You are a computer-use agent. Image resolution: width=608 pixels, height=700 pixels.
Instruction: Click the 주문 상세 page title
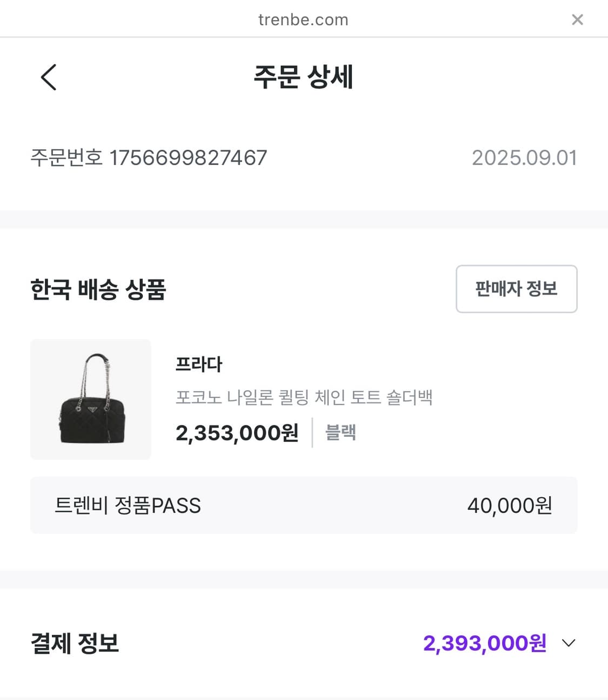[x=303, y=77]
